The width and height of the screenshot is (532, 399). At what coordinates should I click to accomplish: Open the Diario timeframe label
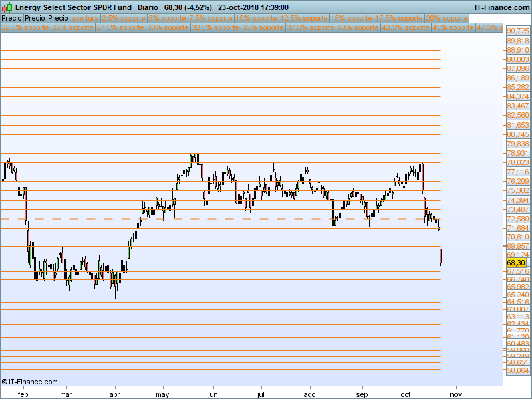click(148, 7)
